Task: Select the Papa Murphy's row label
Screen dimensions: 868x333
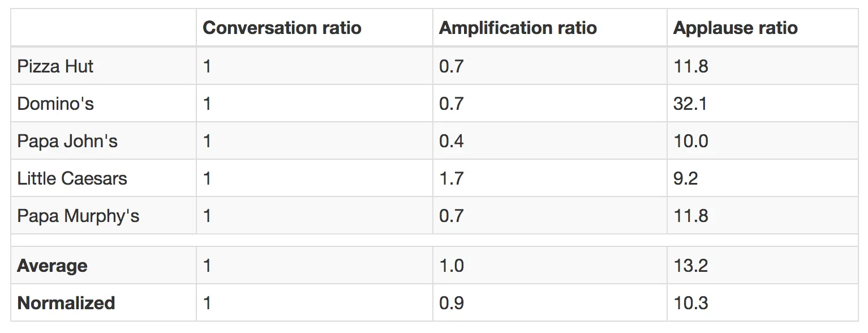Action: pyautogui.click(x=78, y=216)
